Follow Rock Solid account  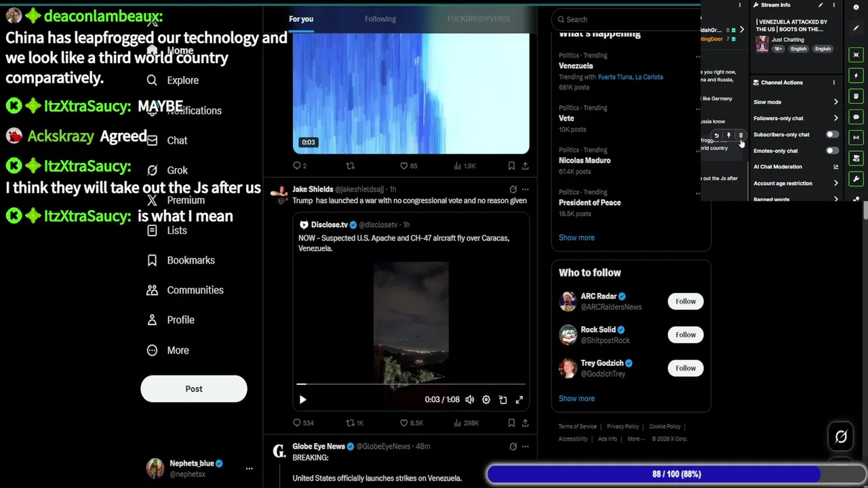click(x=686, y=335)
